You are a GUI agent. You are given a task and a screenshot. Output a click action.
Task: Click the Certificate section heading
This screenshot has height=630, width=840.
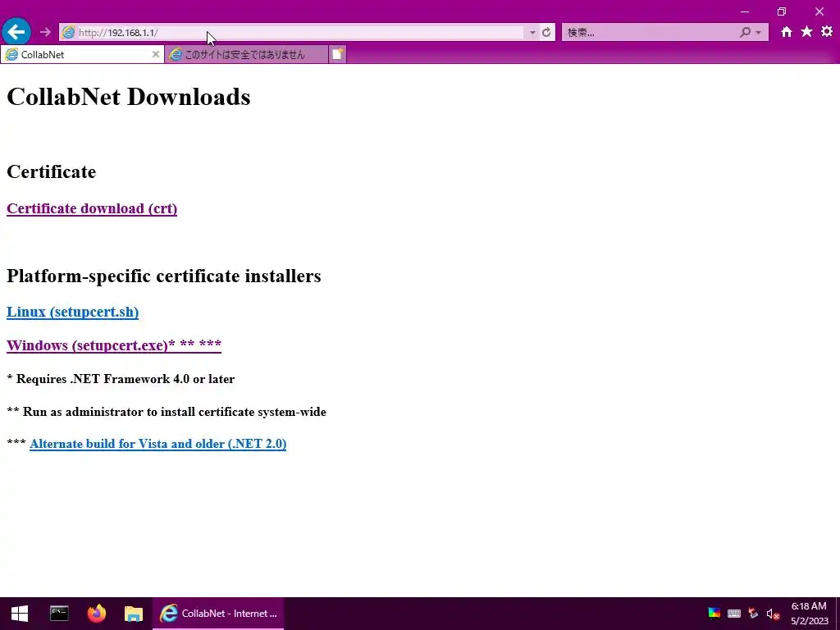52,172
